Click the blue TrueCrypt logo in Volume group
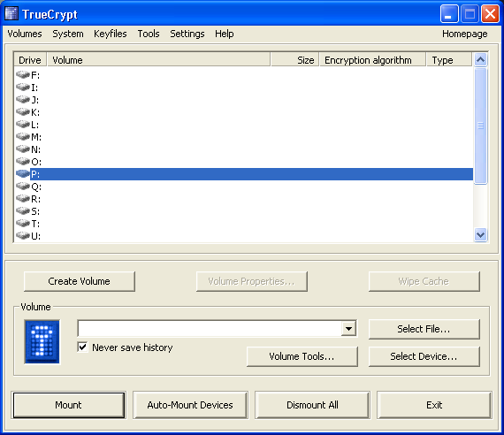This screenshot has width=504, height=435. click(42, 342)
